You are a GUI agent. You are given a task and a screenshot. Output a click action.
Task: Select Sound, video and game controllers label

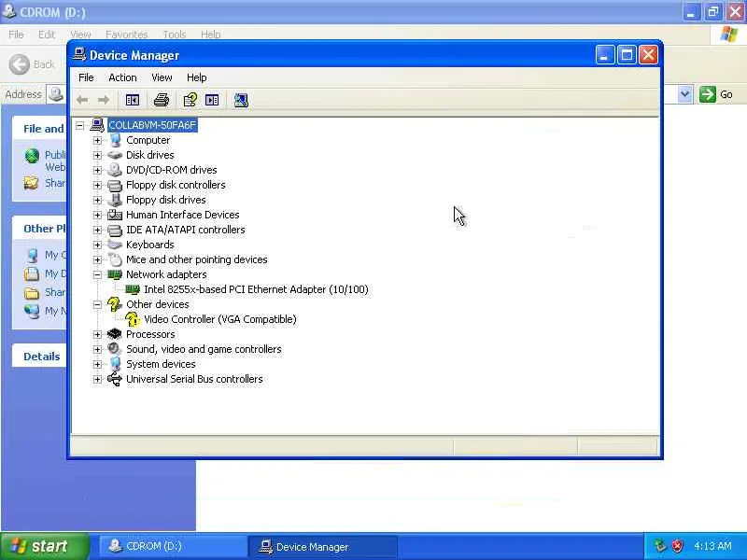(204, 349)
